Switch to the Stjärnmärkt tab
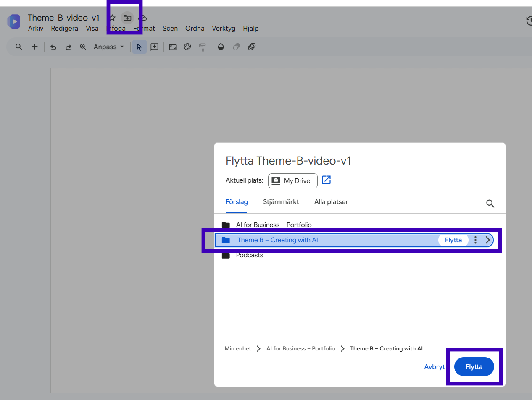This screenshot has width=532, height=400. click(281, 202)
